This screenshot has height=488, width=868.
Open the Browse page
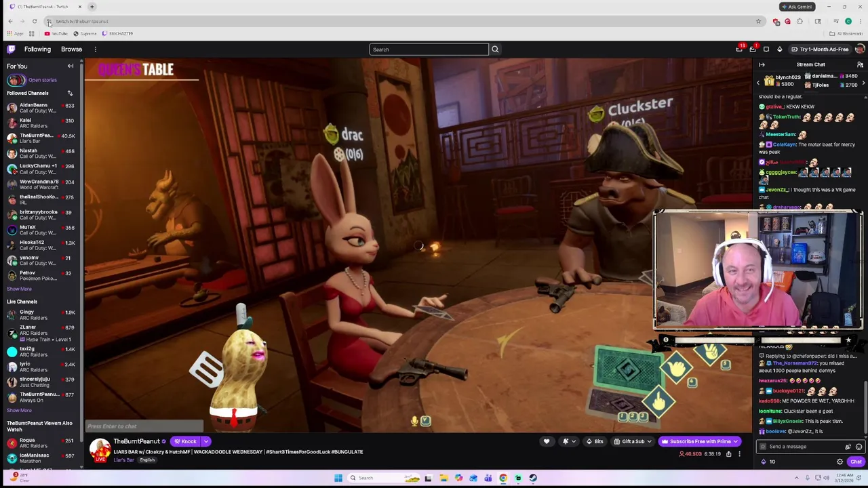pyautogui.click(x=71, y=49)
